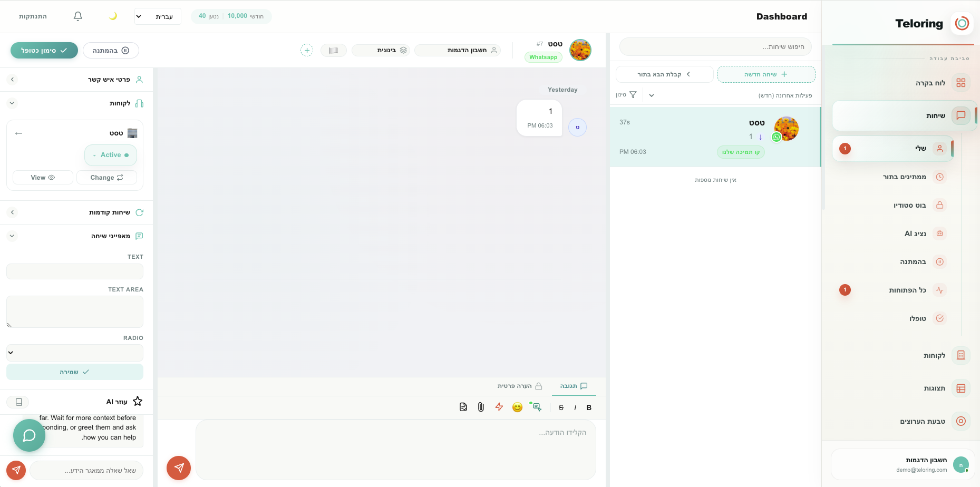Click the בהמתנה pause icon in sidebar
The height and width of the screenshot is (487, 980).
(x=940, y=262)
